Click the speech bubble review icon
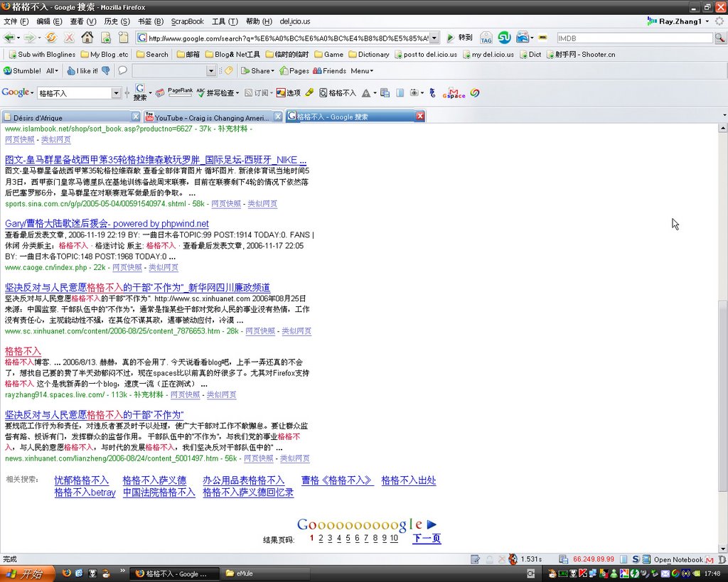This screenshot has height=582, width=728. click(x=122, y=70)
